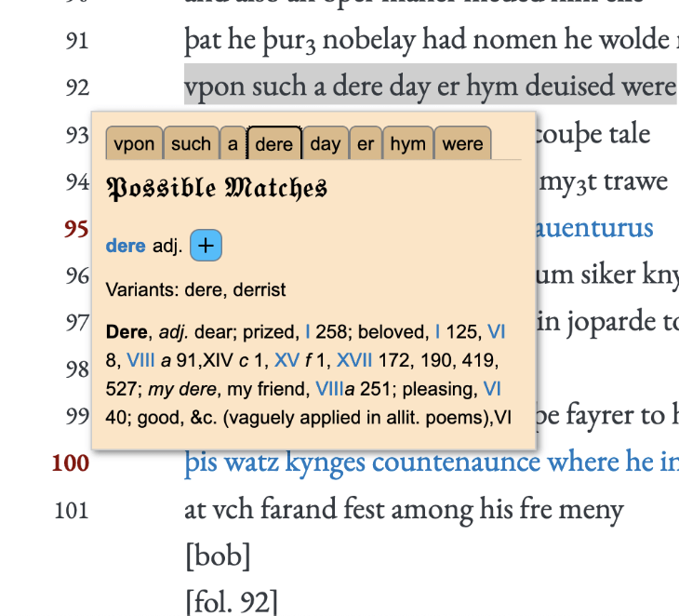Follow the 'VIII' link before 'a 91'
The height and width of the screenshot is (616, 679).
click(140, 359)
